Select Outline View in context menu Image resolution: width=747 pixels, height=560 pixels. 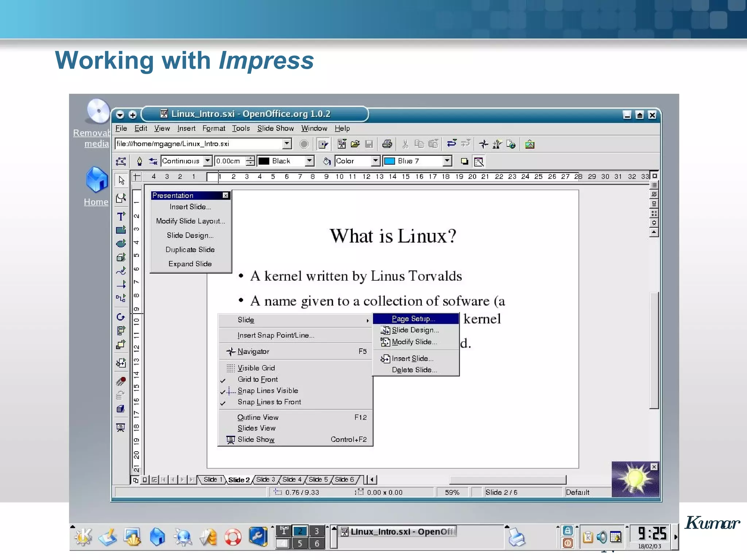[295, 417]
